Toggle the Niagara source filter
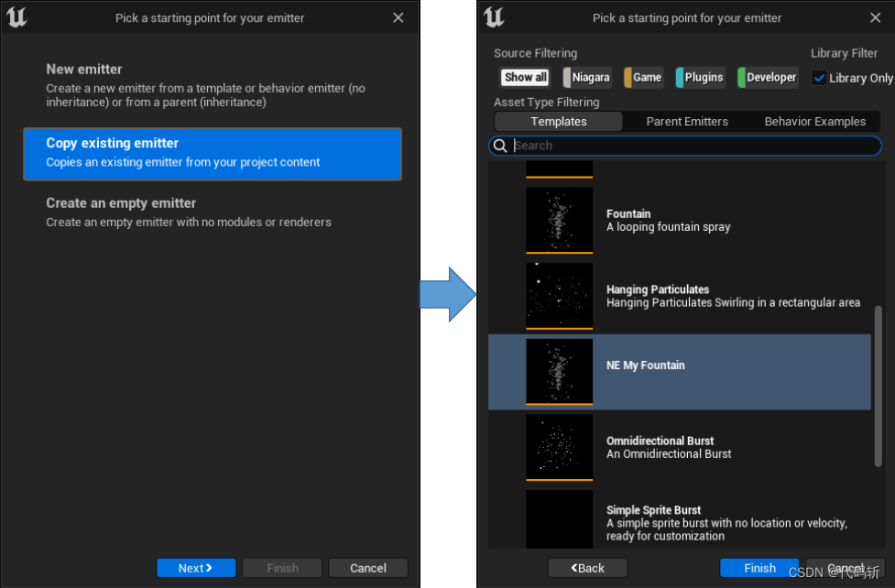 coord(587,77)
